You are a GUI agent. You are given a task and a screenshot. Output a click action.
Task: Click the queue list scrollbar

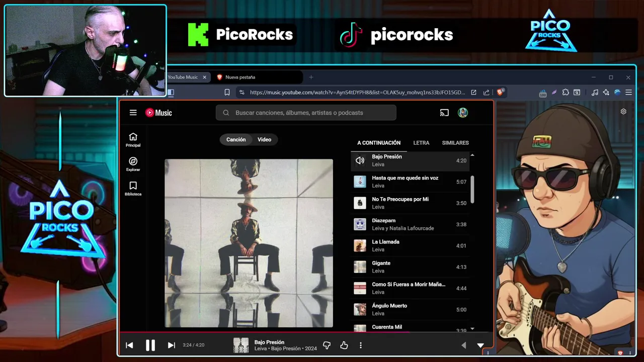472,190
